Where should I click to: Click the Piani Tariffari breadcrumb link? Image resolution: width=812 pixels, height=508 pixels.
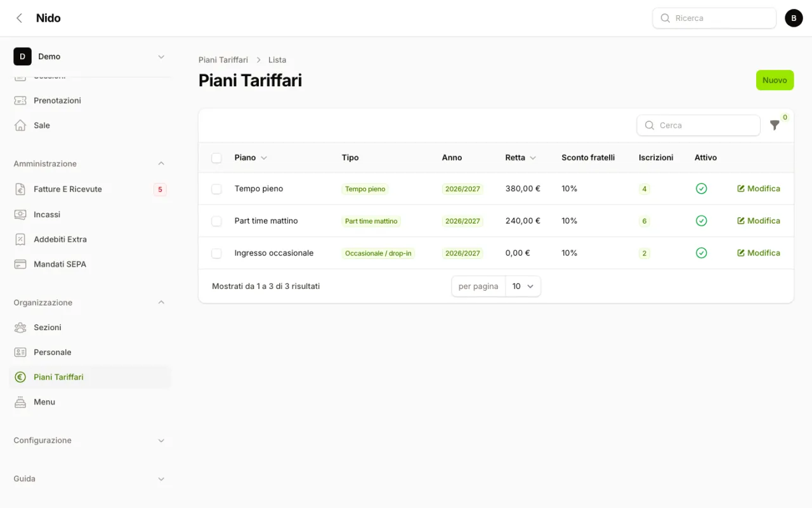point(223,60)
